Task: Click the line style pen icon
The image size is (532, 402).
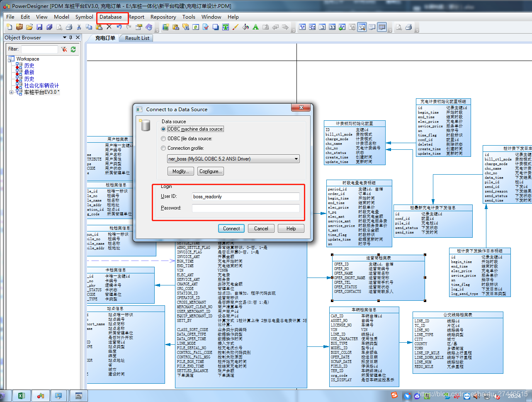Action: click(235, 27)
